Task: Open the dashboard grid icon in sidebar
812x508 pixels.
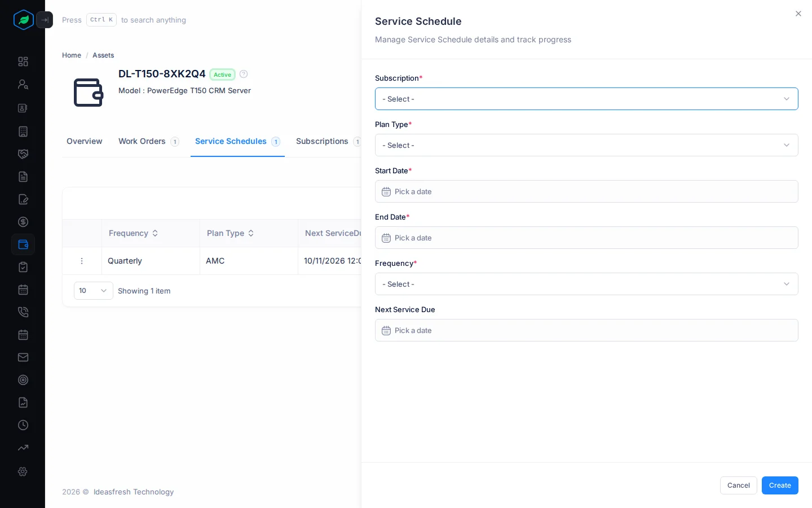Action: pyautogui.click(x=23, y=62)
